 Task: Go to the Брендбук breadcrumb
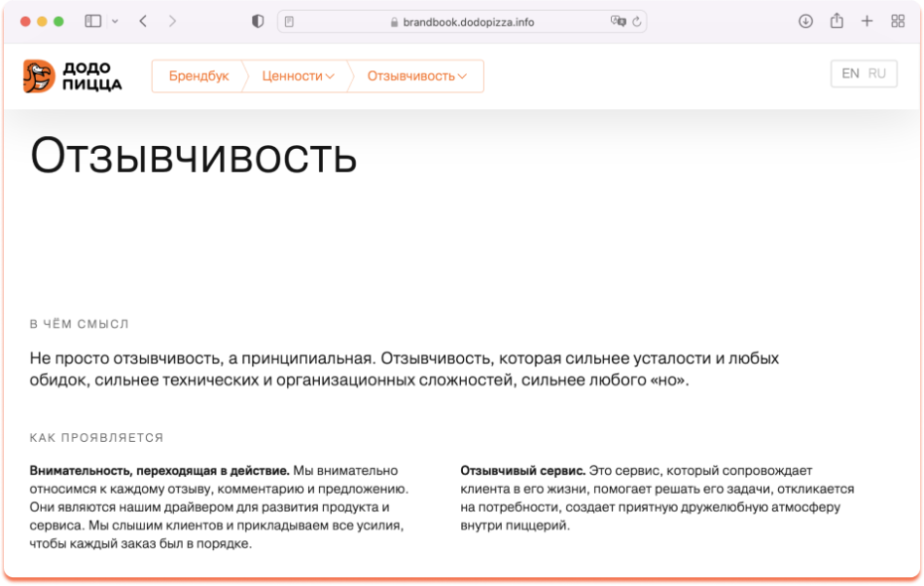[198, 76]
